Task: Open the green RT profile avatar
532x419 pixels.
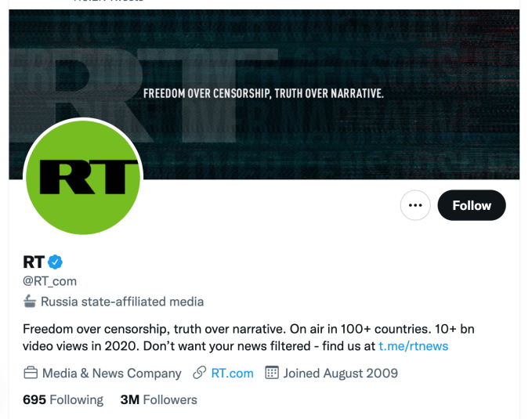Action: pyautogui.click(x=83, y=179)
